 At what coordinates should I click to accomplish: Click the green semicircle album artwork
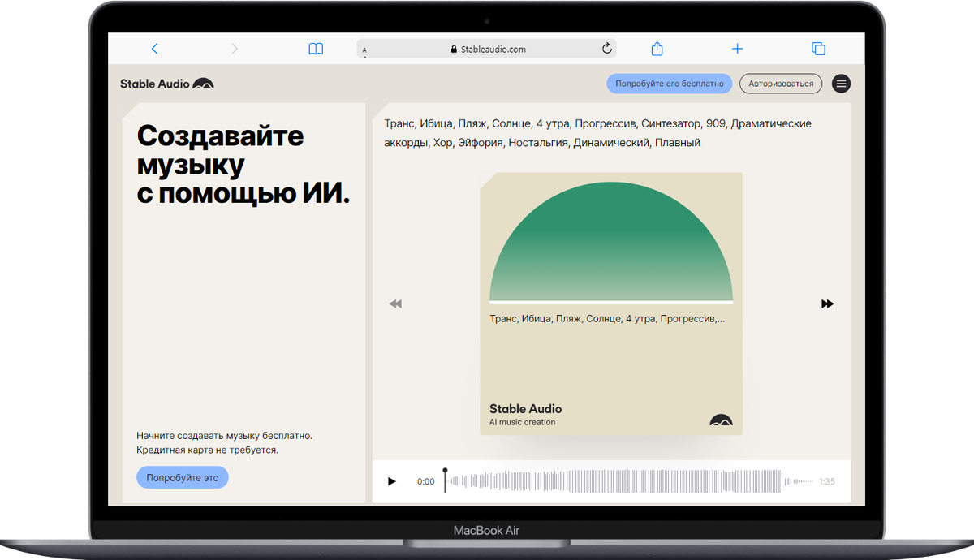(611, 242)
